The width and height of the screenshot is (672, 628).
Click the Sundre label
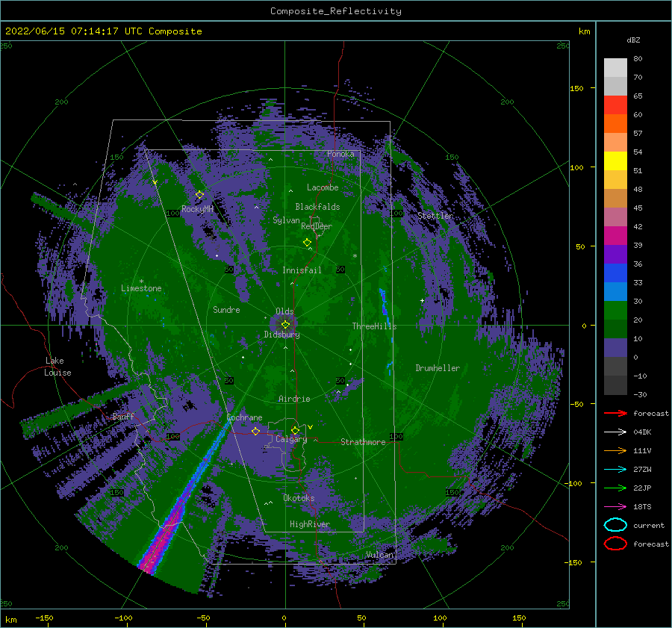pyautogui.click(x=226, y=309)
